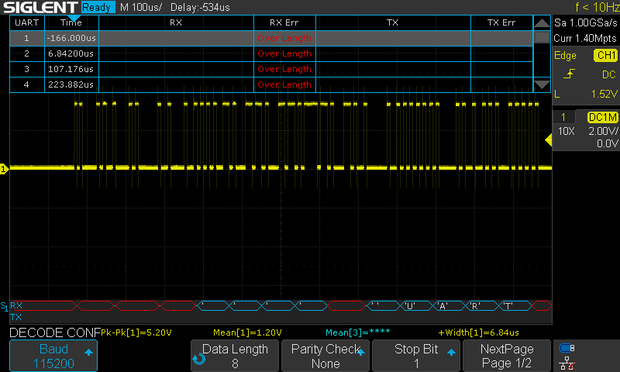
Task: Click the RX Err column header
Action: 284,23
